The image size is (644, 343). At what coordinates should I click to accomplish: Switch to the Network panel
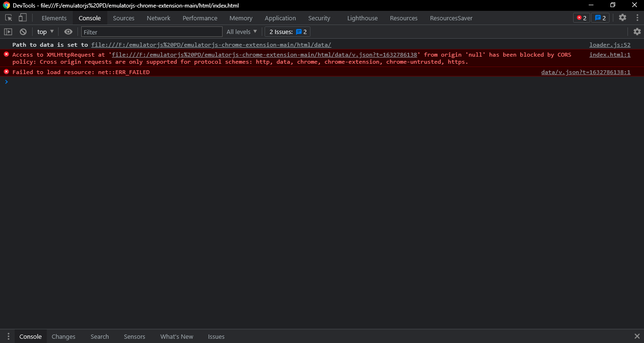click(x=158, y=18)
